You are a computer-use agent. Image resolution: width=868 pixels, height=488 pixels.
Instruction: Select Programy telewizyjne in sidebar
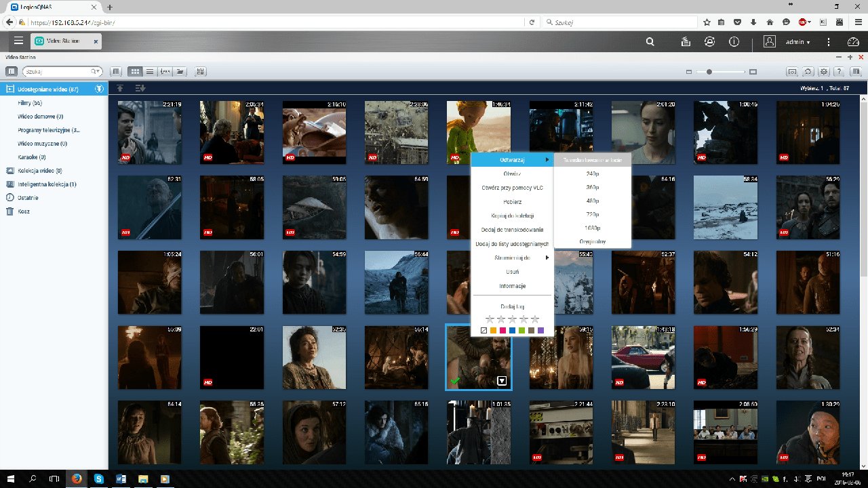49,130
